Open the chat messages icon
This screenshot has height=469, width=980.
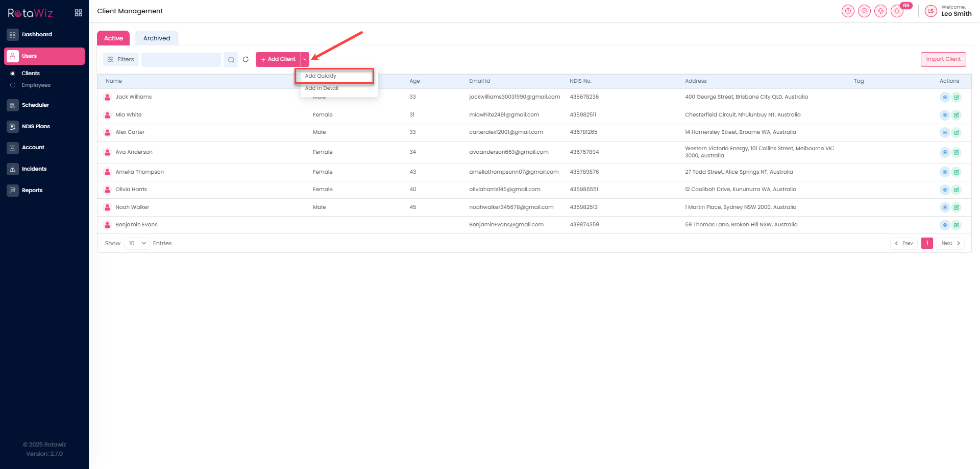864,11
